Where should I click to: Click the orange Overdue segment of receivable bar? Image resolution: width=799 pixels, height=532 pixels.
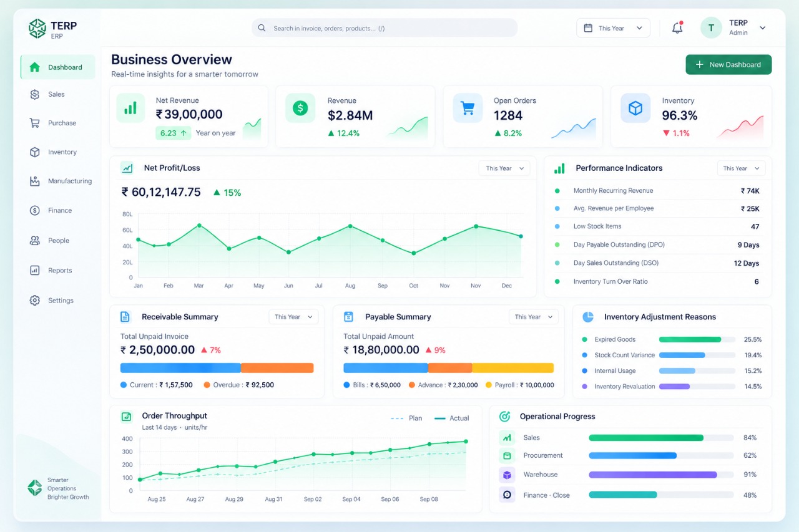pyautogui.click(x=277, y=368)
